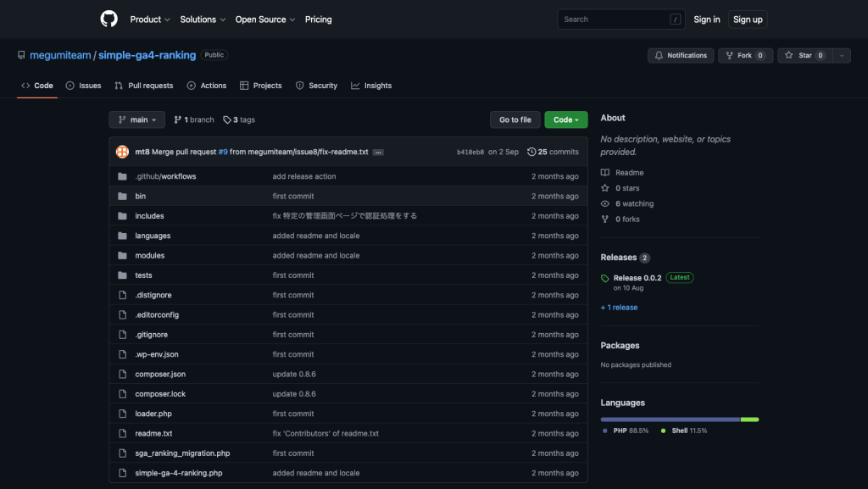
Task: Focus the Search input field
Action: pos(621,19)
